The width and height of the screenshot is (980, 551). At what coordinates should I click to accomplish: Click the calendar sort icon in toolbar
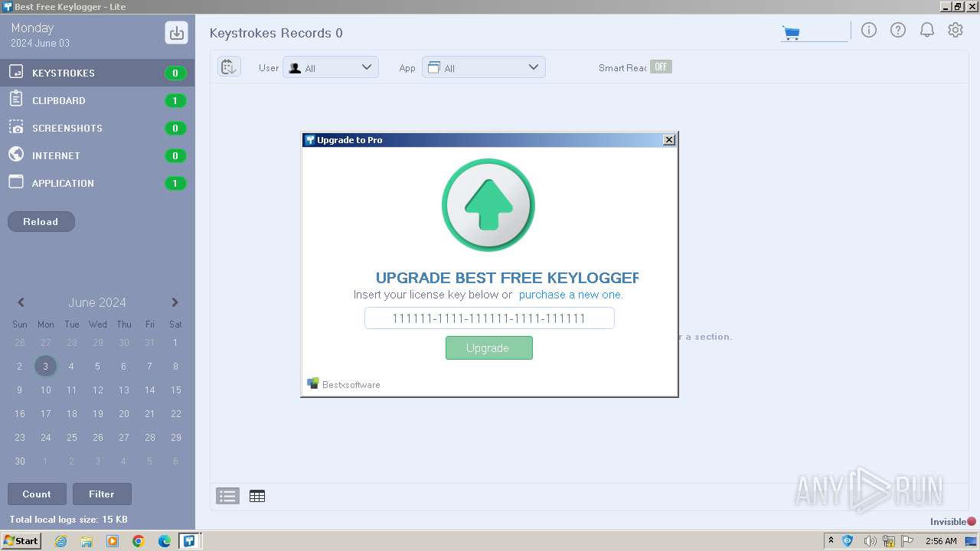(229, 67)
